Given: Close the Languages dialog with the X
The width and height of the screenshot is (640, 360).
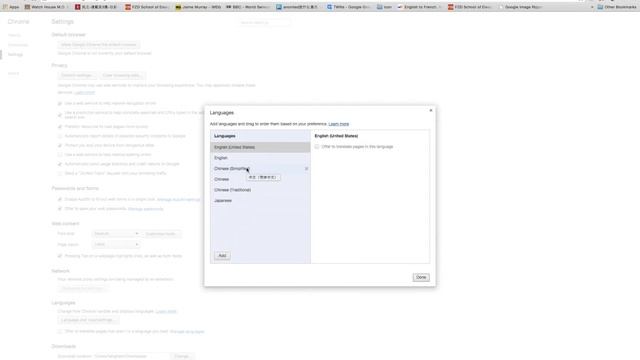Looking at the screenshot, I should pyautogui.click(x=431, y=110).
